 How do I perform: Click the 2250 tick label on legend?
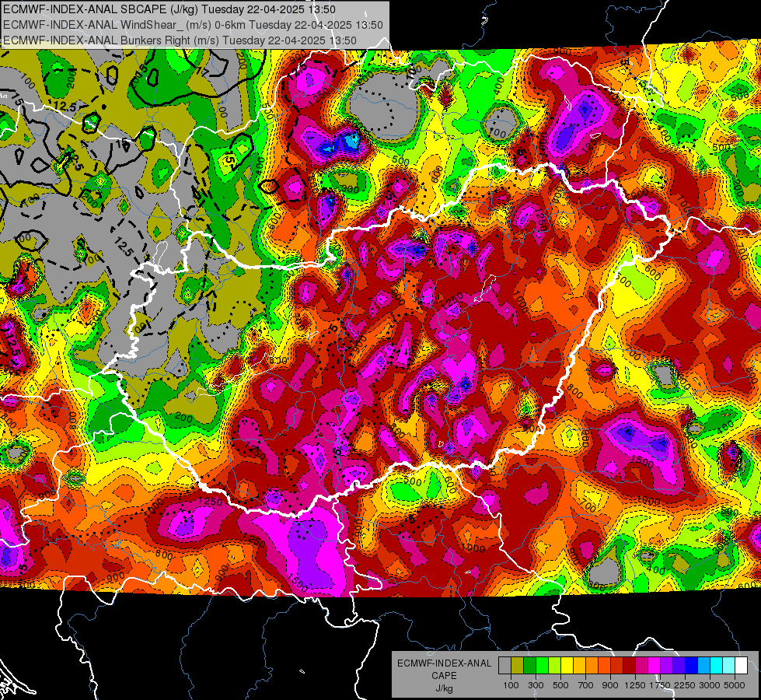click(685, 685)
